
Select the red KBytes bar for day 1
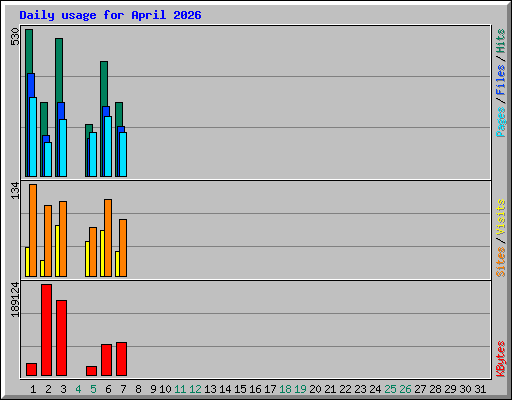(31, 369)
